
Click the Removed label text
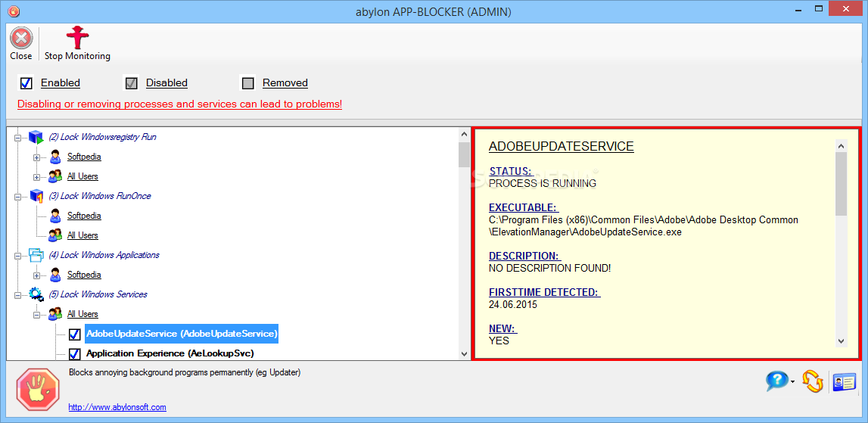tap(285, 83)
